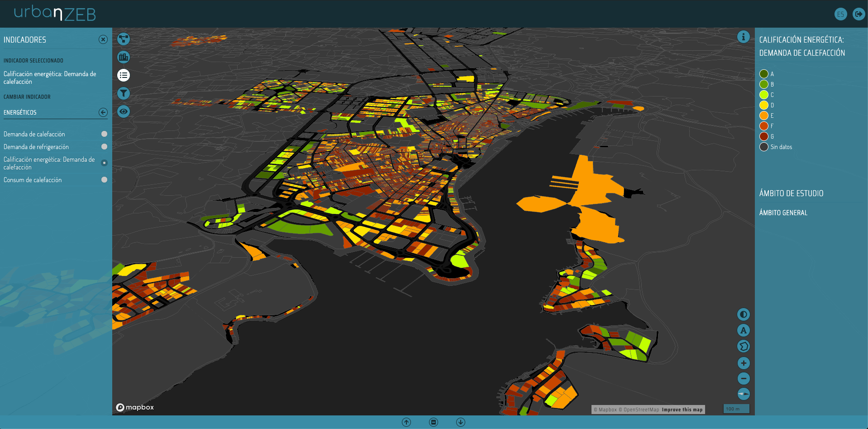
Task: Open the network diagram tool icon
Action: coord(124,39)
